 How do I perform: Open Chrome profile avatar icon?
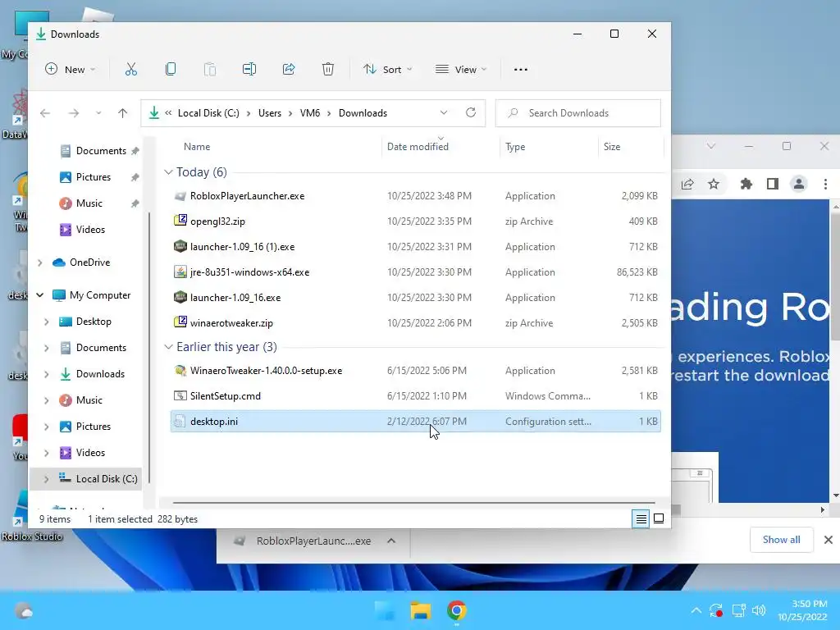(799, 185)
